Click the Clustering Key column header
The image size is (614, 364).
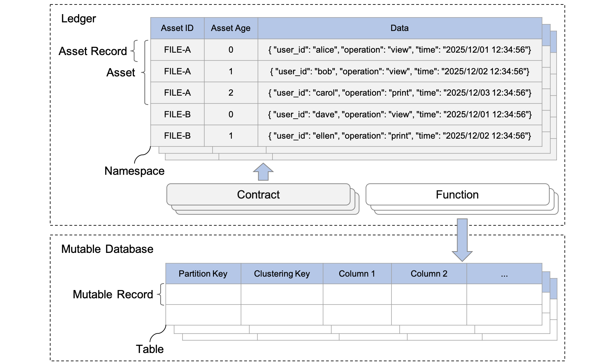click(x=282, y=274)
